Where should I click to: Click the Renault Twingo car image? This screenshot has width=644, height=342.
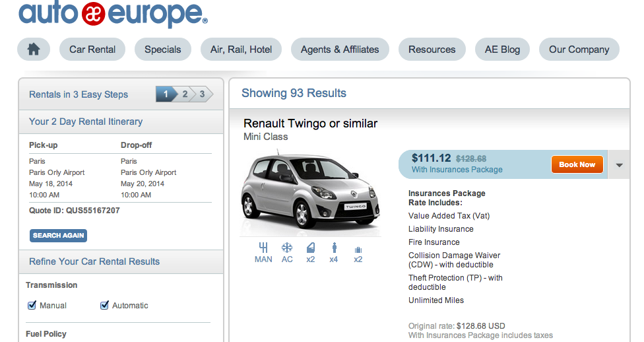tap(310, 192)
